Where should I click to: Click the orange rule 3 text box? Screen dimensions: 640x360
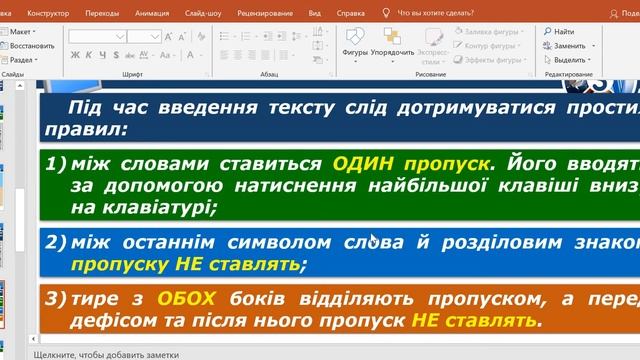(x=340, y=309)
